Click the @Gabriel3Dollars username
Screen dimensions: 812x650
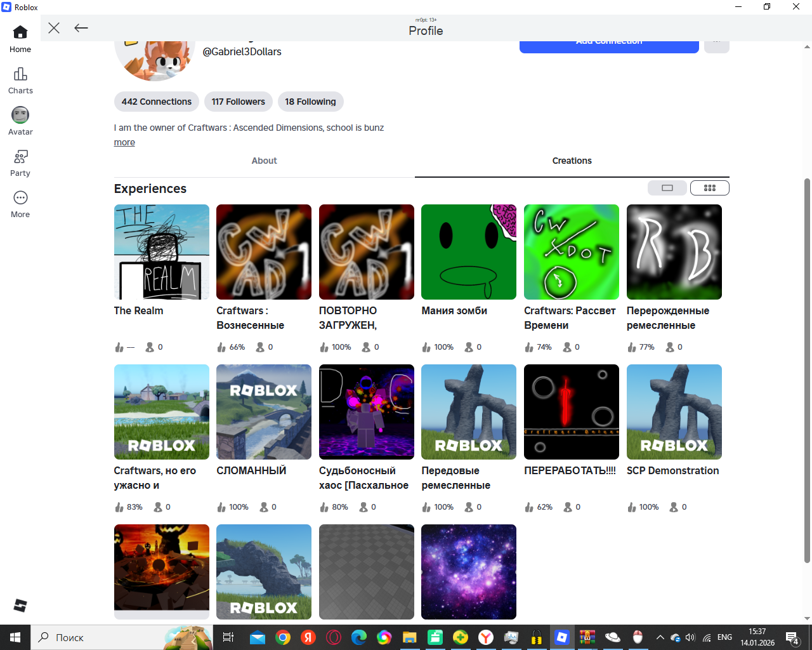click(x=242, y=52)
